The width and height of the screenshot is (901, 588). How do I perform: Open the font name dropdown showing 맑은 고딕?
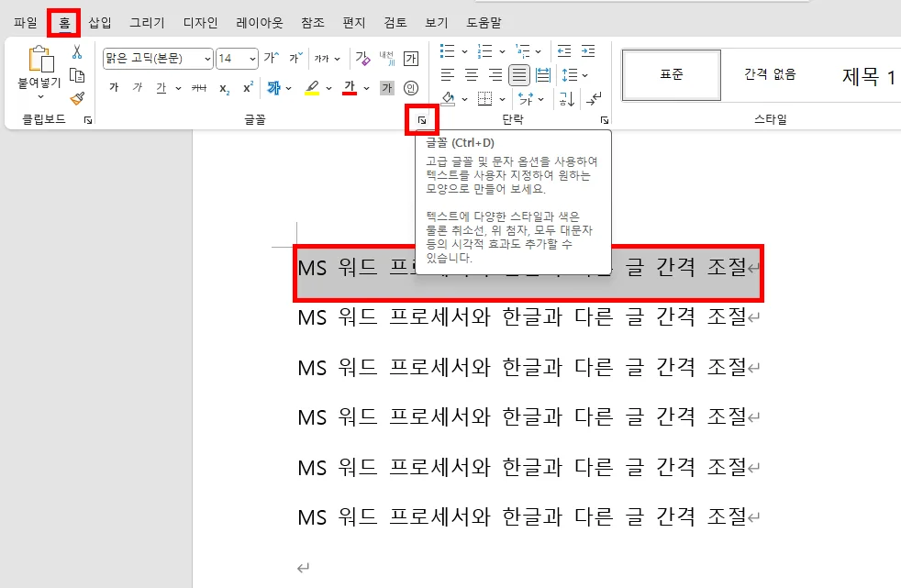(x=206, y=58)
